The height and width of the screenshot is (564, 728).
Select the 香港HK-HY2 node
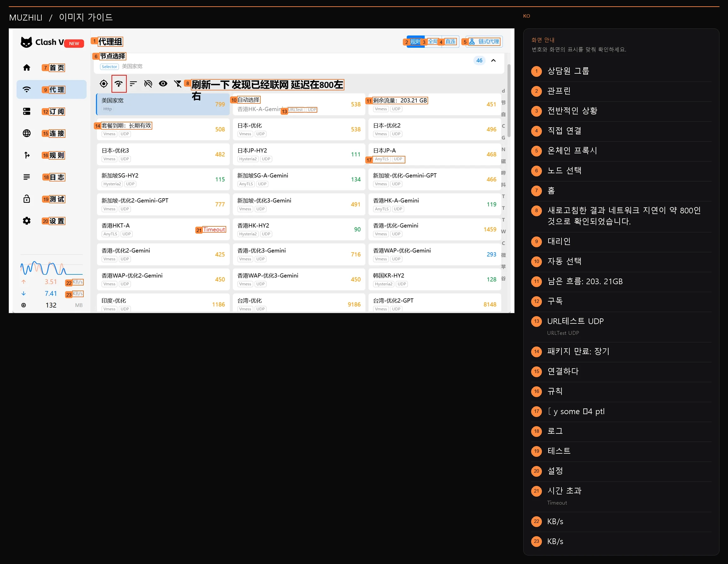(299, 229)
